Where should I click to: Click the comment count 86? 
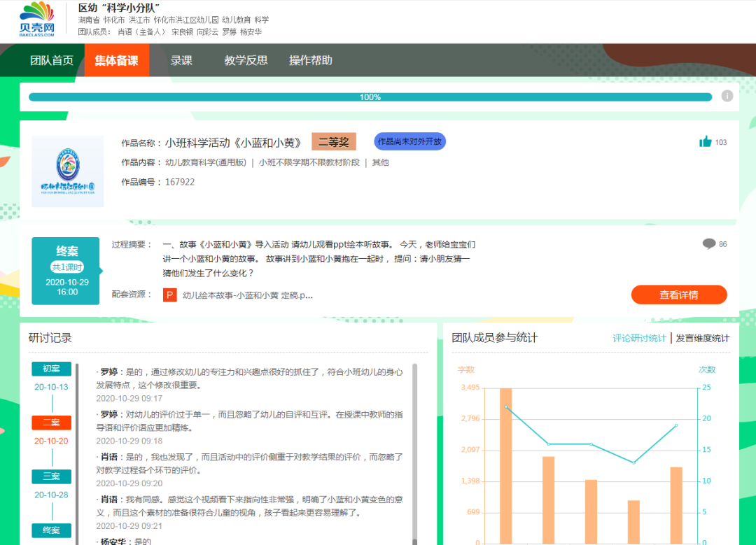pyautogui.click(x=722, y=244)
